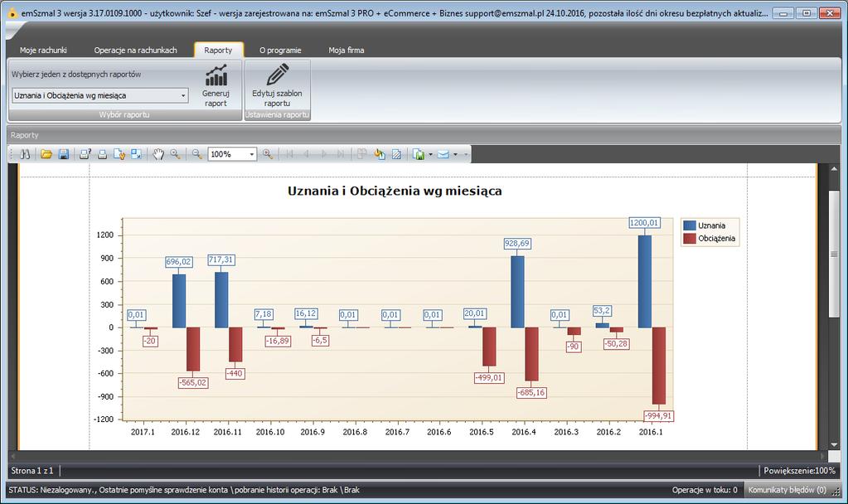Click the zoom out magnifier icon

[196, 154]
